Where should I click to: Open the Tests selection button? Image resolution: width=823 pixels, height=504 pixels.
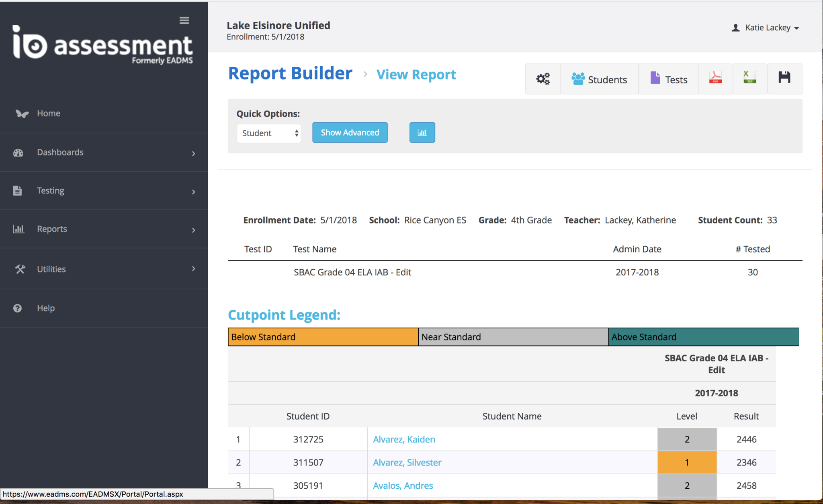click(x=669, y=79)
